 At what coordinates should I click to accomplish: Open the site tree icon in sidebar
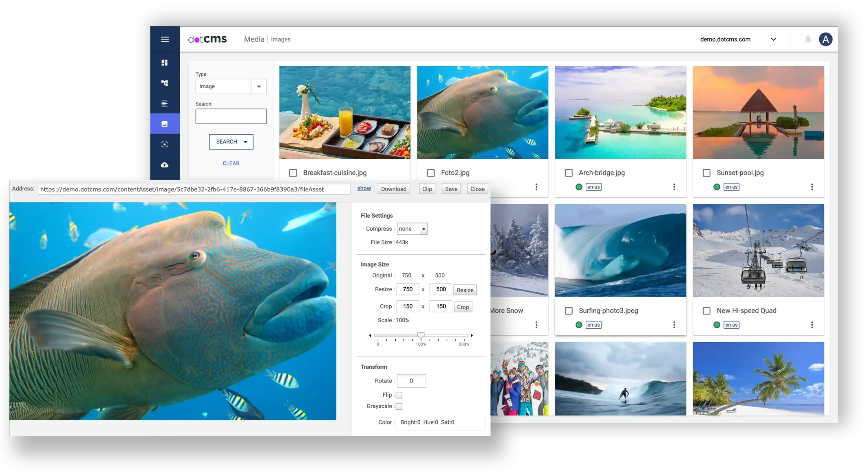point(165,83)
